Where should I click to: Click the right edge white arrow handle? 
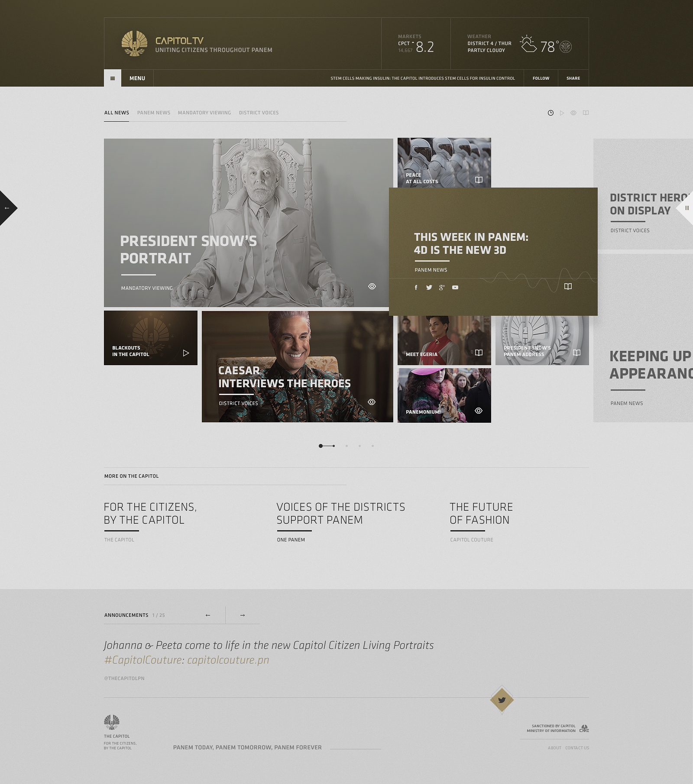[686, 208]
